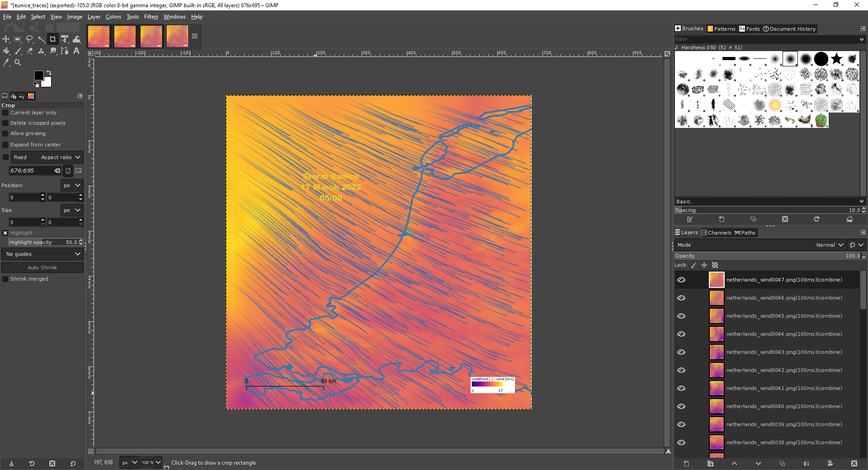Toggle Shrink merged checkbox
Viewport: 868px width, 470px height.
(6, 279)
